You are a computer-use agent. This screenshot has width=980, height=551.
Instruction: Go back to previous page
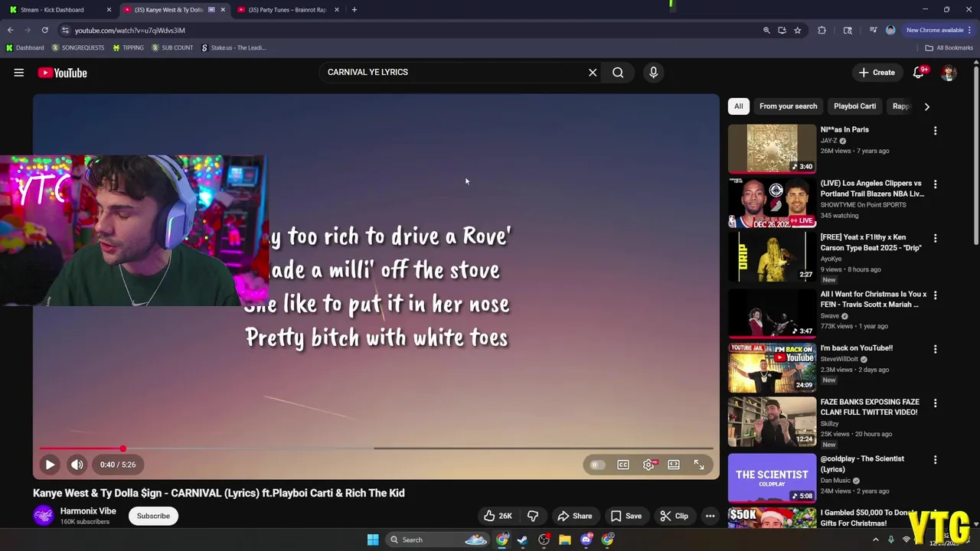(x=11, y=30)
